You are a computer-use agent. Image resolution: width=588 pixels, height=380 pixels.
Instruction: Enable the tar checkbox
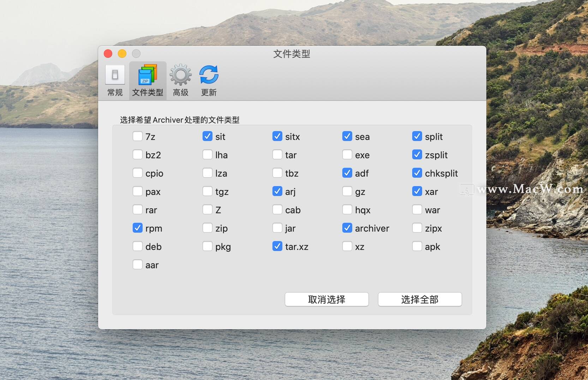(x=277, y=154)
